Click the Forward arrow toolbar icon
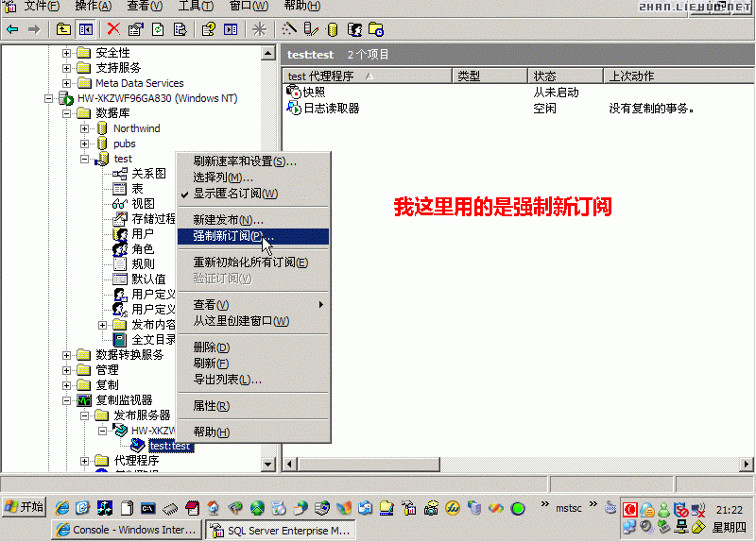The width and height of the screenshot is (756, 542). pos(34,30)
